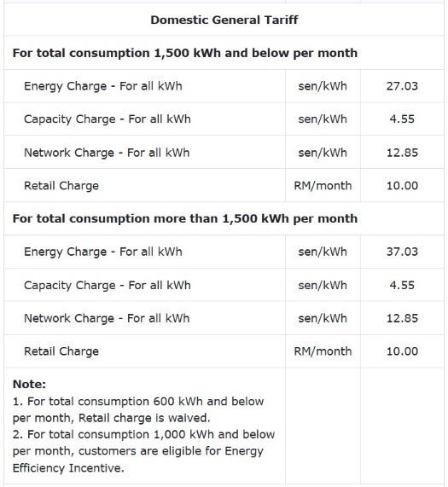Select the 1,500 kWh and below section header
The image size is (448, 487).
point(185,53)
